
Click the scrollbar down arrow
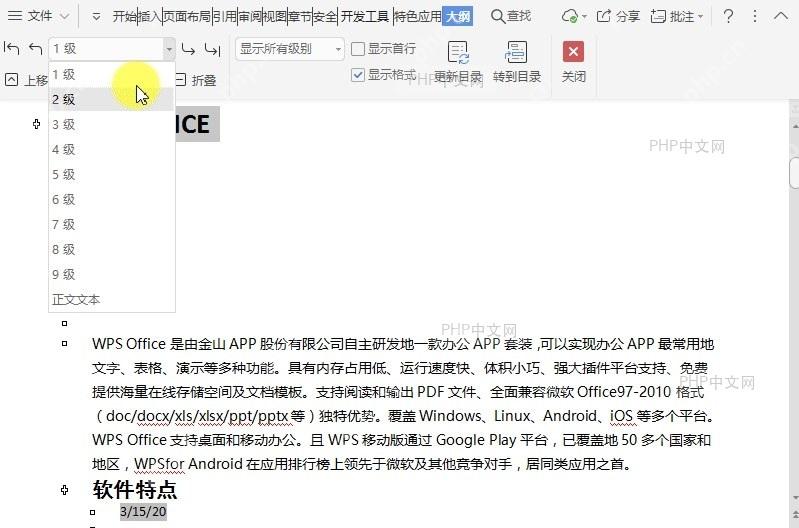click(794, 498)
